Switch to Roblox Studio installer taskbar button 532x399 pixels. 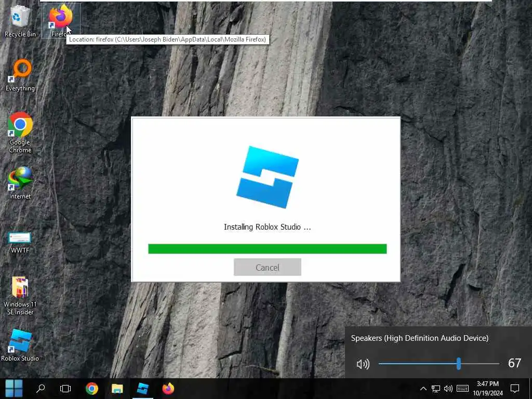(x=143, y=389)
